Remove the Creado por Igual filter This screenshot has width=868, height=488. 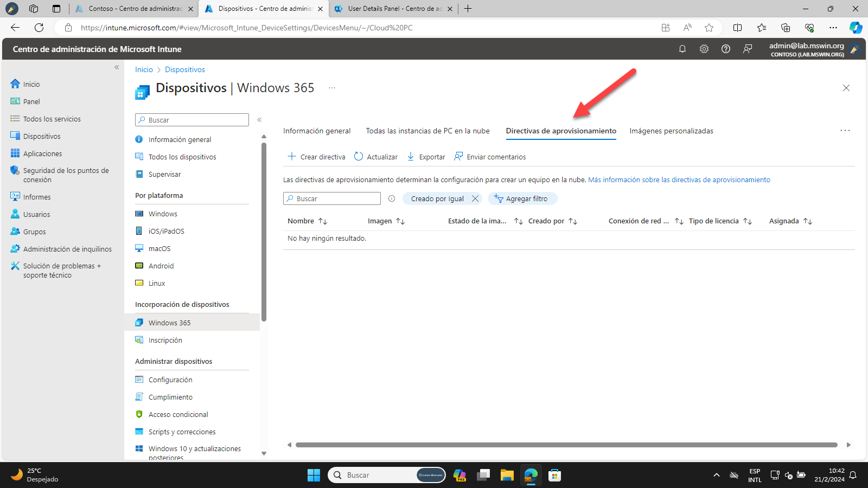475,198
